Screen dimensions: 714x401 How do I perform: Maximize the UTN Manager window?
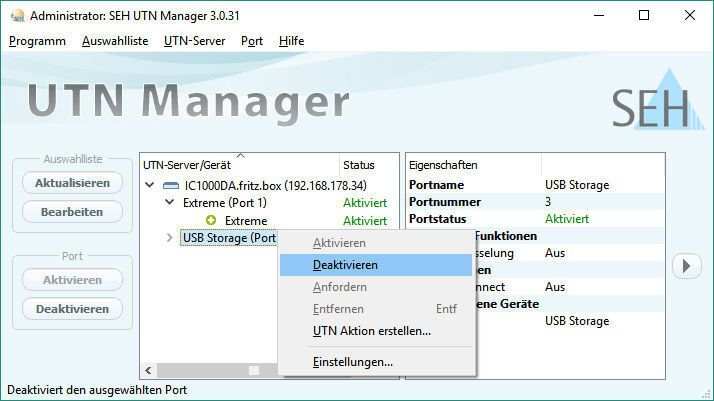pos(644,15)
